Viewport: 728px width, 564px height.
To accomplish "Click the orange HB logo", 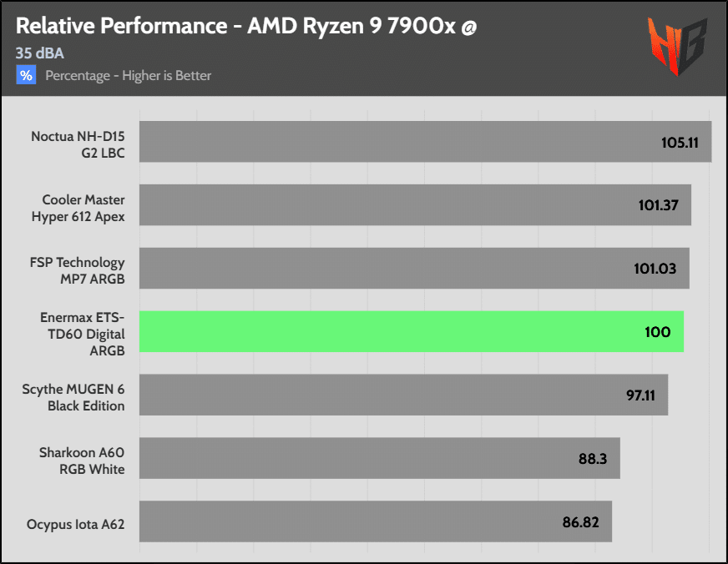I will [x=677, y=46].
